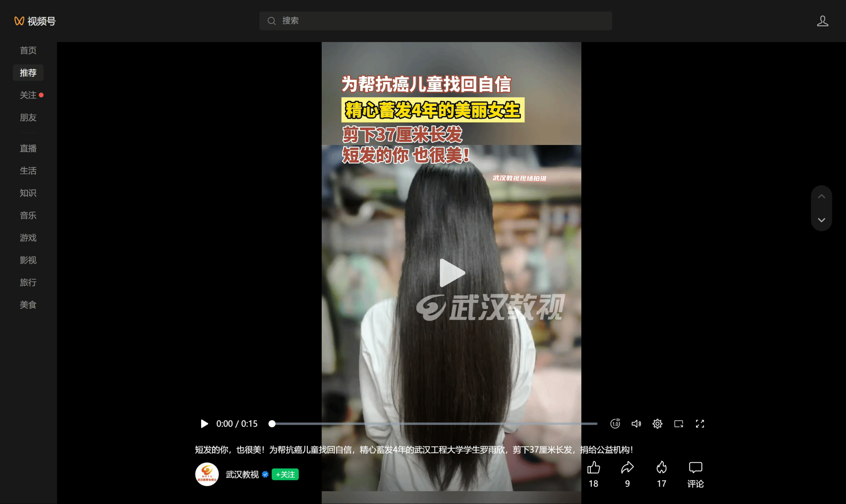Open the 武汉教视 channel name link
The image size is (846, 504).
click(242, 475)
